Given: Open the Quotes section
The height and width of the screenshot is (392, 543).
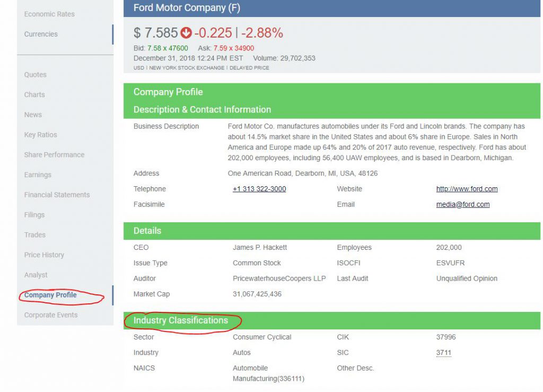Looking at the screenshot, I should pos(36,75).
